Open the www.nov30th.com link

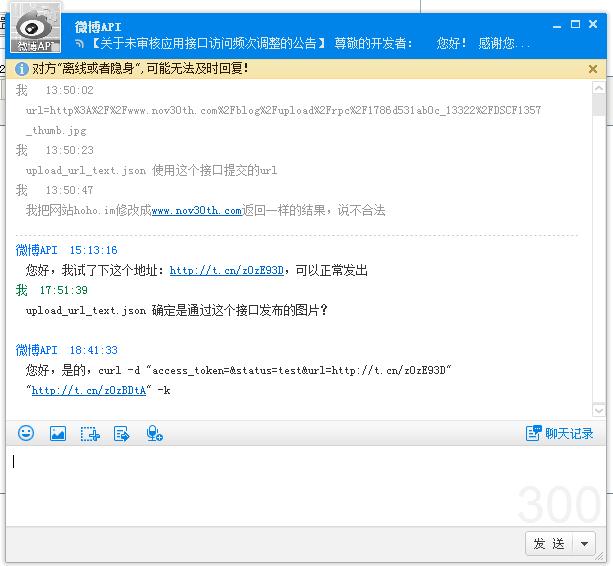(197, 211)
